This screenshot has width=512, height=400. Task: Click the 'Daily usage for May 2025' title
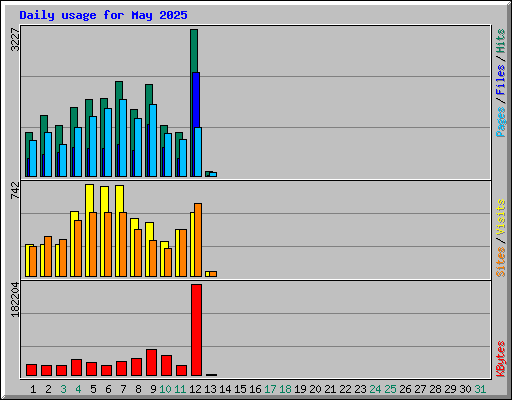click(x=103, y=15)
